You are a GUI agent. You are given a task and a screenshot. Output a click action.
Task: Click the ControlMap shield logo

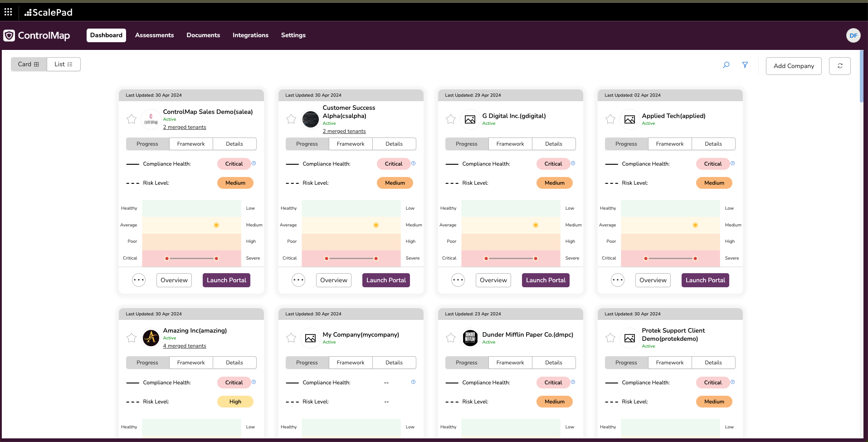(x=9, y=35)
